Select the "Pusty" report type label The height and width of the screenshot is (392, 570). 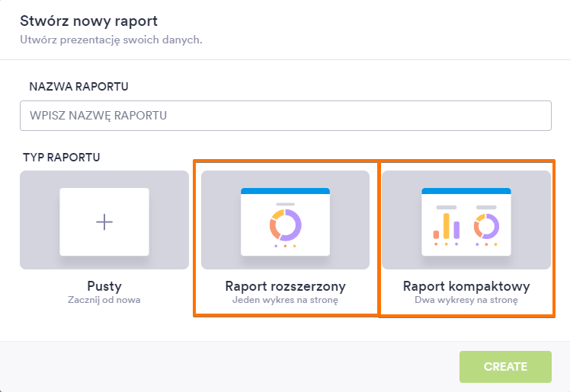(104, 287)
